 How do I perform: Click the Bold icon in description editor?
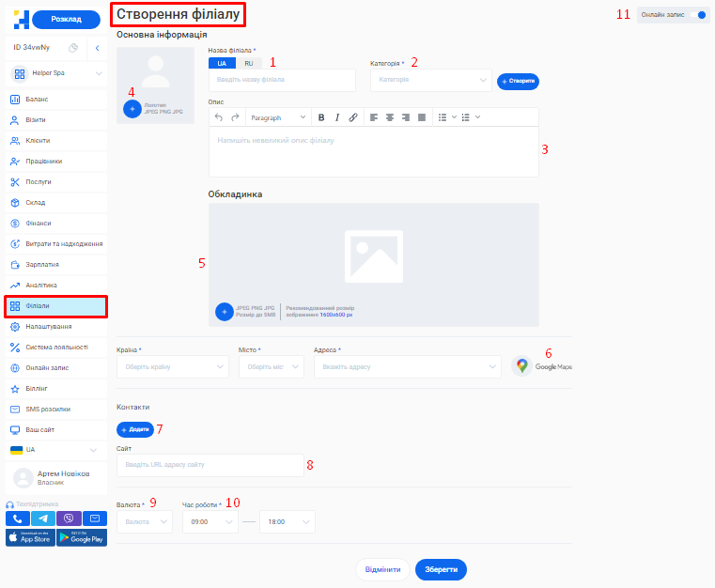pyautogui.click(x=320, y=117)
